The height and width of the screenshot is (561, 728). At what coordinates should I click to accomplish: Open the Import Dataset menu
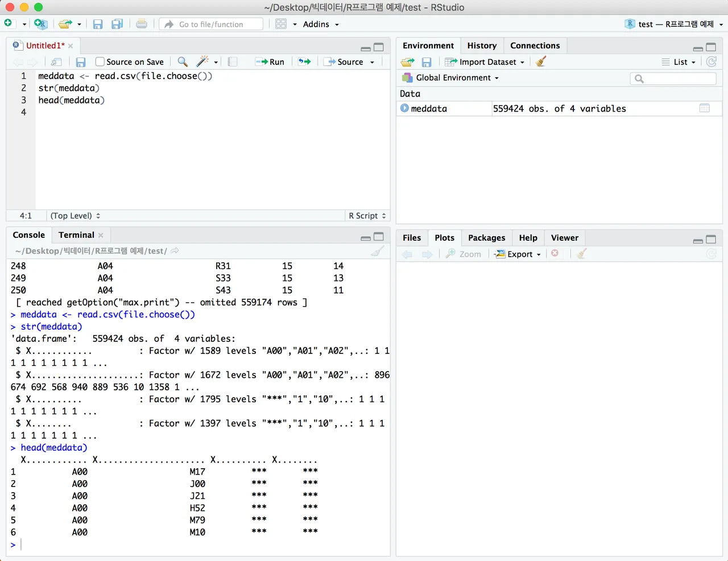click(485, 61)
